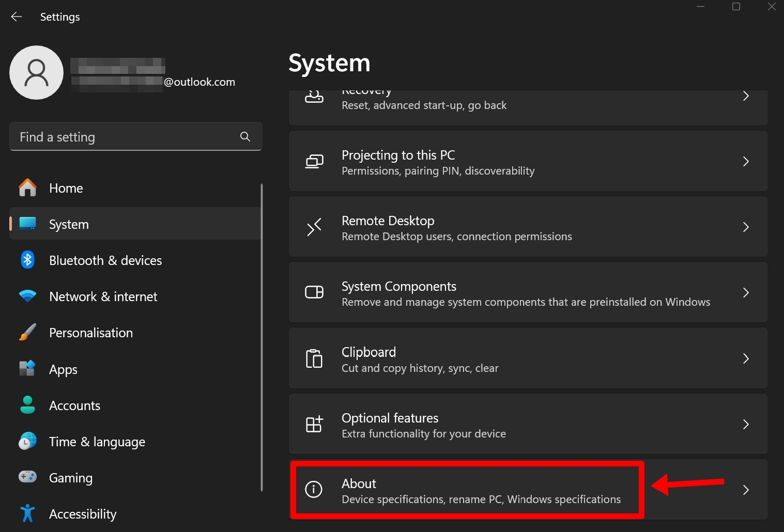Click the Apps icon in sidebar
This screenshot has width=784, height=532.
[27, 368]
